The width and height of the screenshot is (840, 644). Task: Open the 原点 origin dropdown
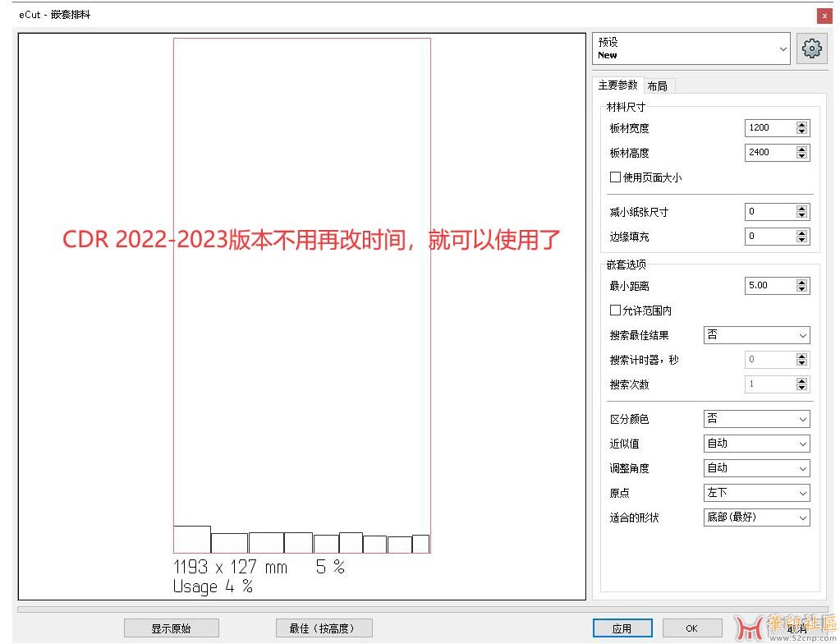756,493
